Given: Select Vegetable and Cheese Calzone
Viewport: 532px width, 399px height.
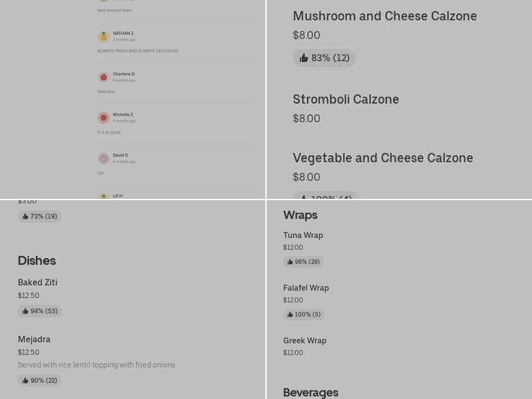Looking at the screenshot, I should [x=383, y=158].
